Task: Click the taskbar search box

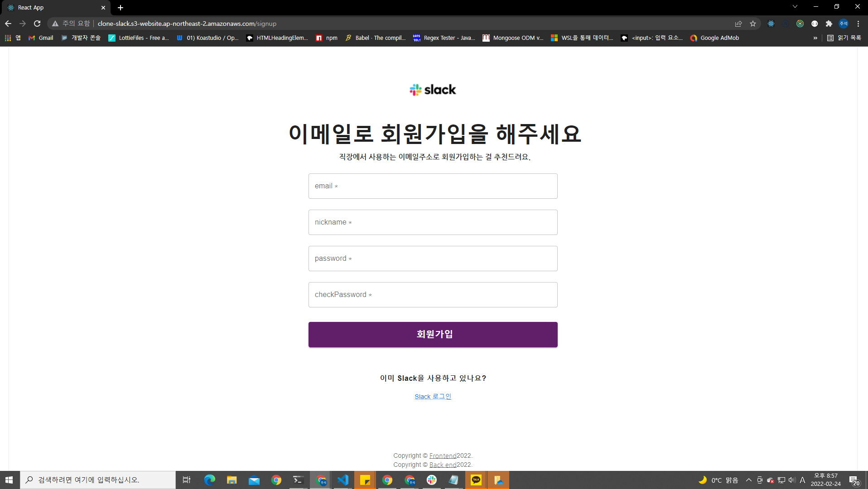Action: pyautogui.click(x=98, y=480)
